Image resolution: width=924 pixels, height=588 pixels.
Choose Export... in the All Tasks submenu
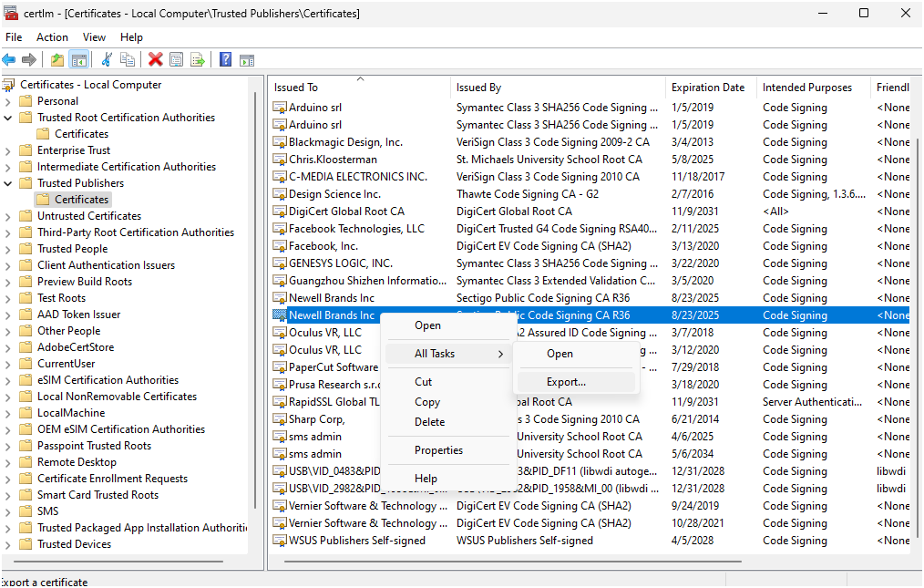coord(566,382)
